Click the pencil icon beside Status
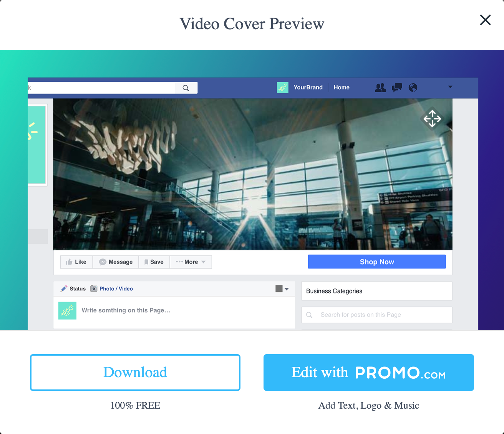The image size is (504, 434). click(64, 288)
